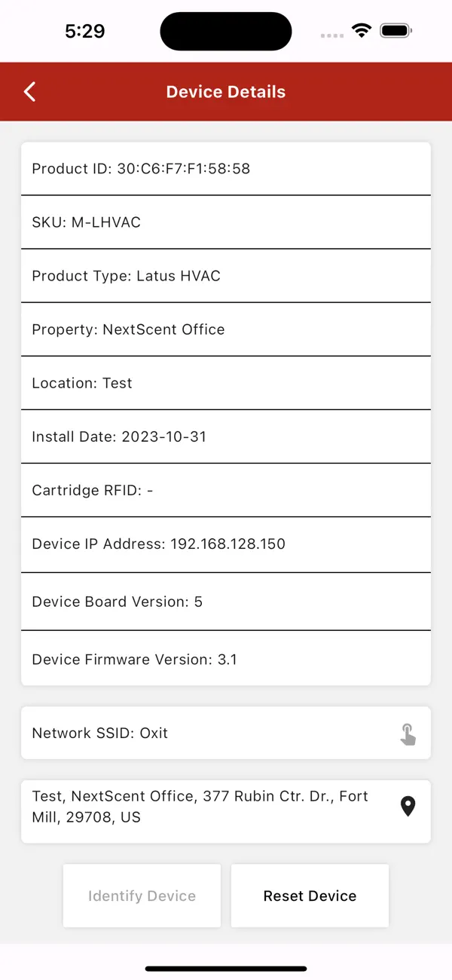Check the Wi-Fi icon in status bar
Image resolution: width=452 pixels, height=980 pixels.
coord(362,31)
